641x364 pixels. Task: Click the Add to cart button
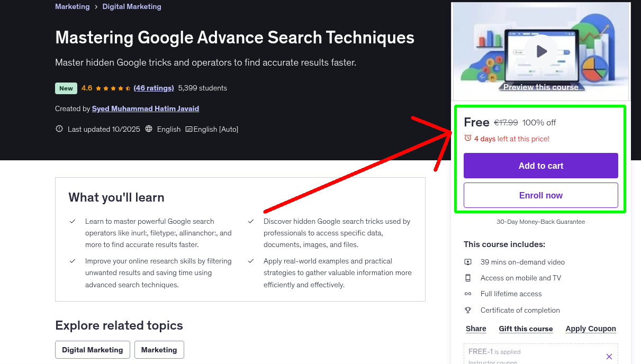point(540,165)
